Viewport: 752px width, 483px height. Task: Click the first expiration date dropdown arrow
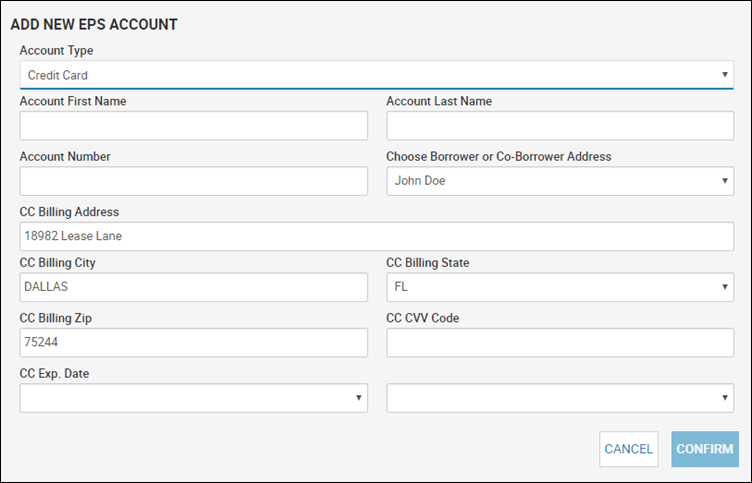(358, 398)
